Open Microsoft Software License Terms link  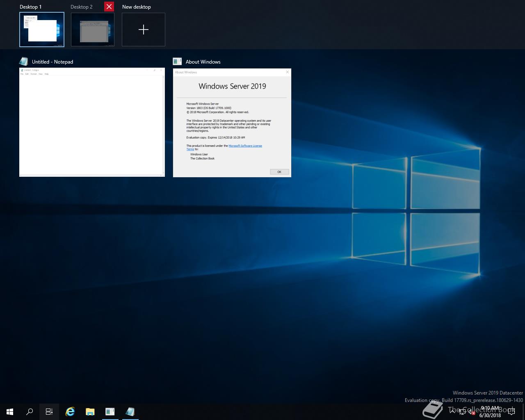coord(245,146)
